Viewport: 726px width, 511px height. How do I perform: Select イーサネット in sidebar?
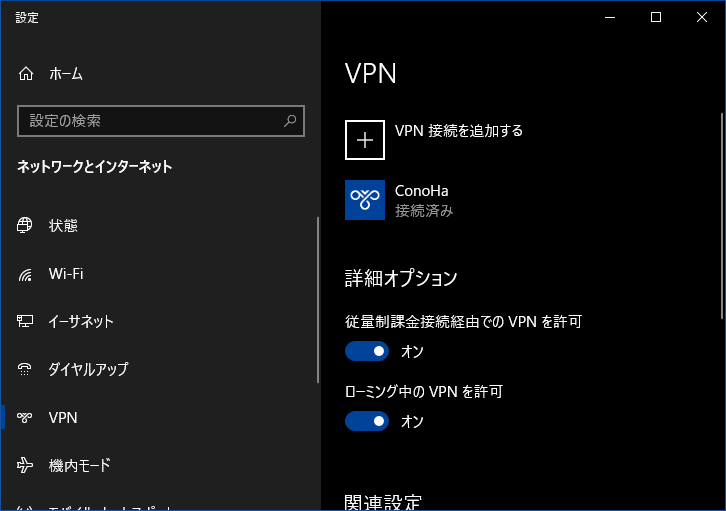click(81, 322)
